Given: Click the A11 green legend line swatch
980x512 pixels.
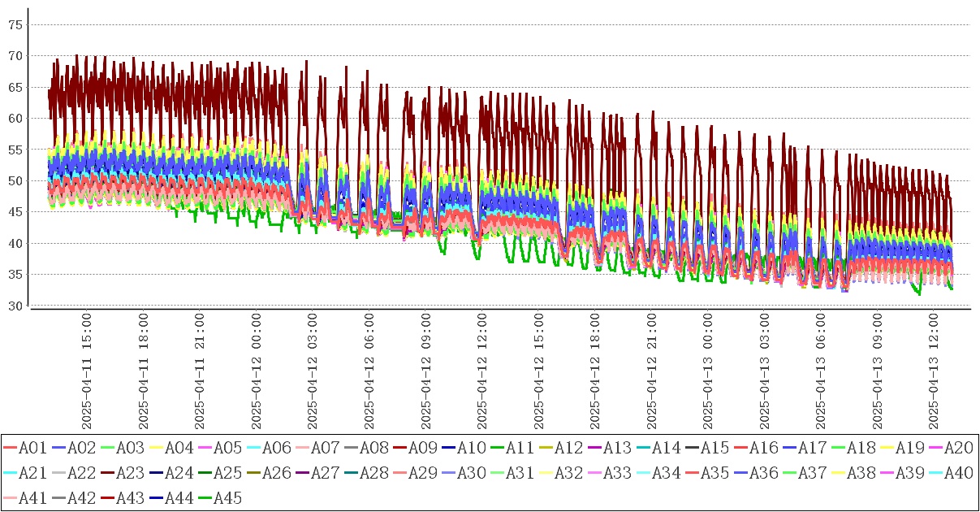Looking at the screenshot, I should [x=514, y=448].
